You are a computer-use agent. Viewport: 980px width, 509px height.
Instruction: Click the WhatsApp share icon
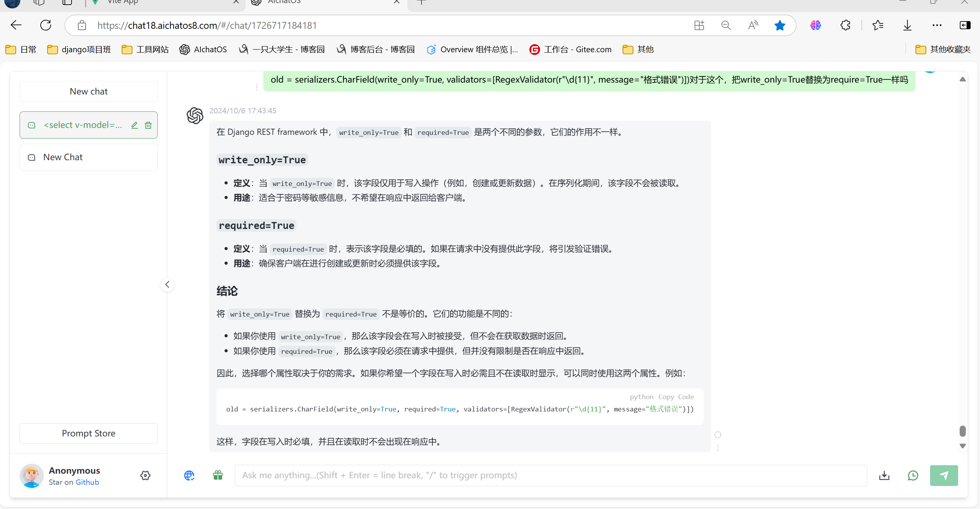coord(913,475)
